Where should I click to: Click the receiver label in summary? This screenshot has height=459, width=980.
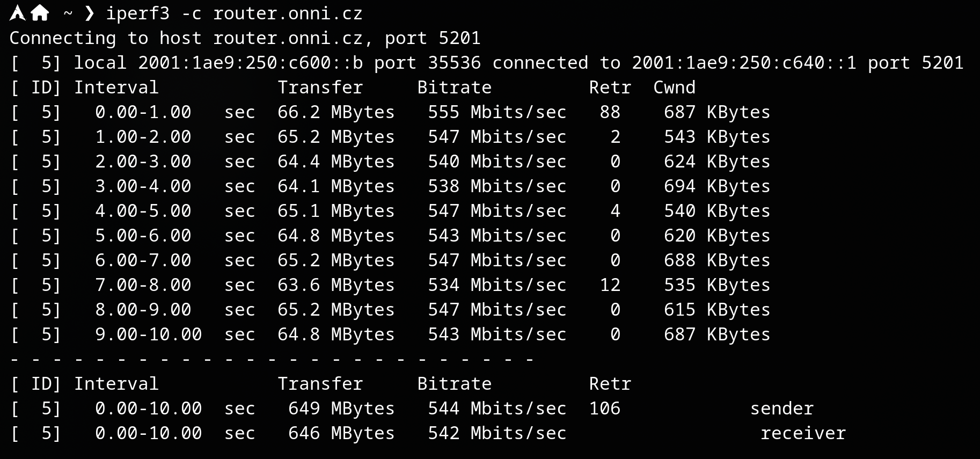point(803,433)
